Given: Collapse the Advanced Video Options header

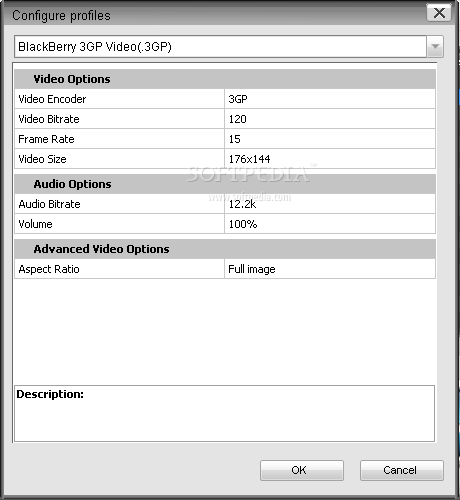Looking at the screenshot, I should (225, 249).
